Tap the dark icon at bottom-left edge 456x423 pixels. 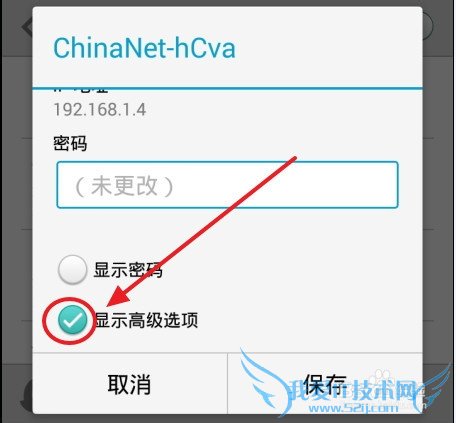[x=27, y=396]
